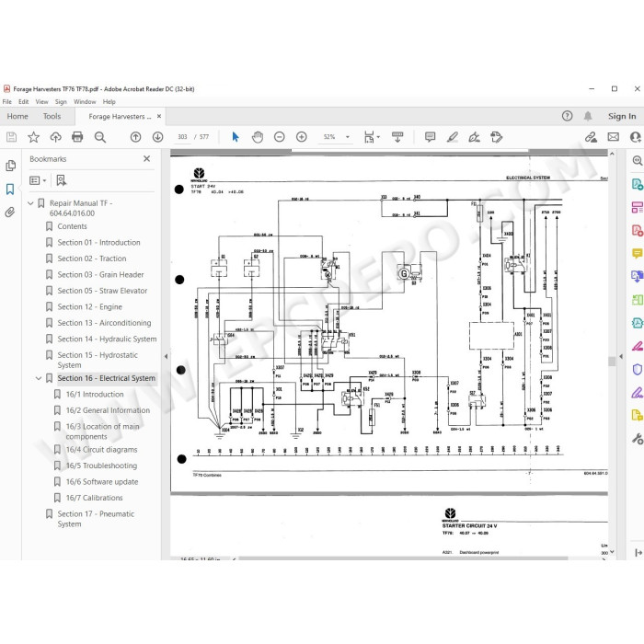This screenshot has width=644, height=644.
Task: Open Section 14 - Hydraulic System bookmark
Action: pyautogui.click(x=107, y=339)
